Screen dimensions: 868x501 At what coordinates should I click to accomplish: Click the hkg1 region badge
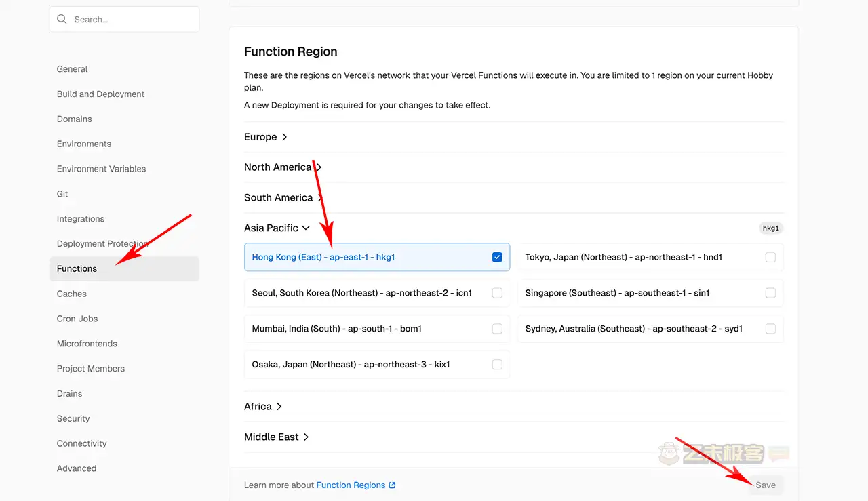(771, 228)
